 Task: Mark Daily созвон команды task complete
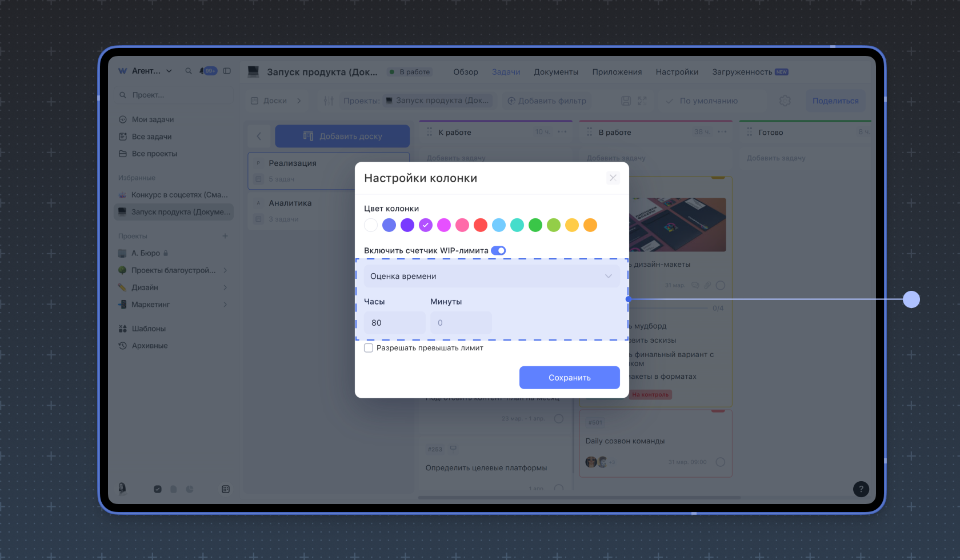720,462
